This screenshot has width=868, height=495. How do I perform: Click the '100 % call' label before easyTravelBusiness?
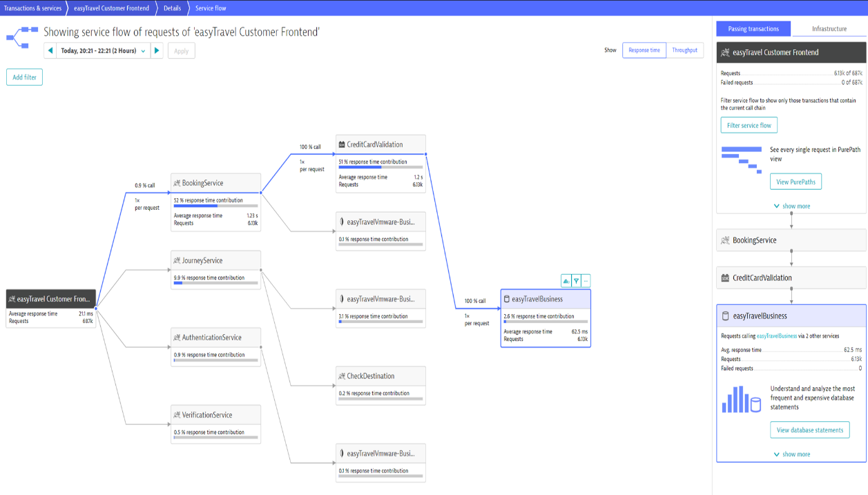pos(475,301)
